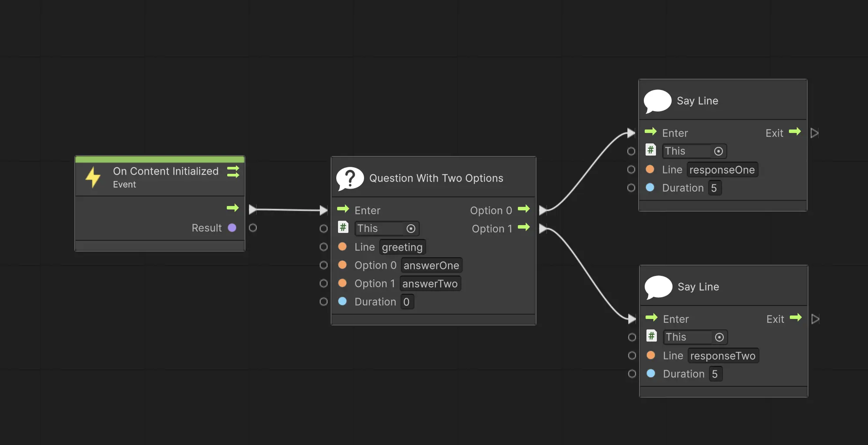Click the purple Result output port on event node

(x=233, y=228)
